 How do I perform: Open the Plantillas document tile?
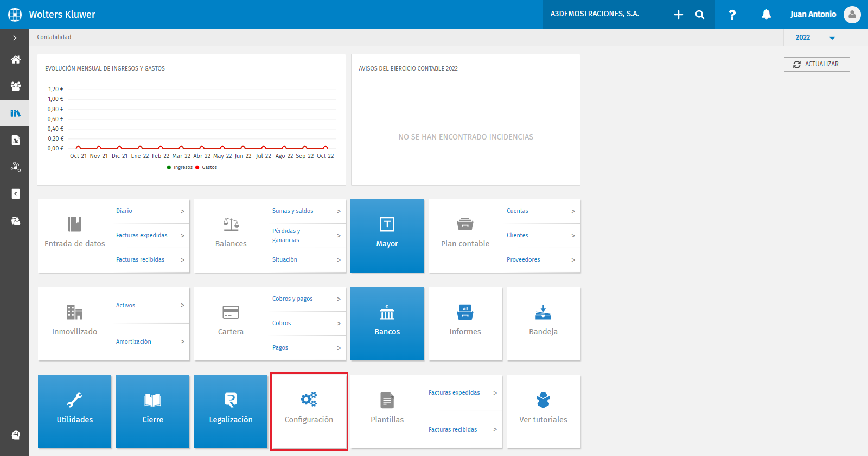pos(387,411)
